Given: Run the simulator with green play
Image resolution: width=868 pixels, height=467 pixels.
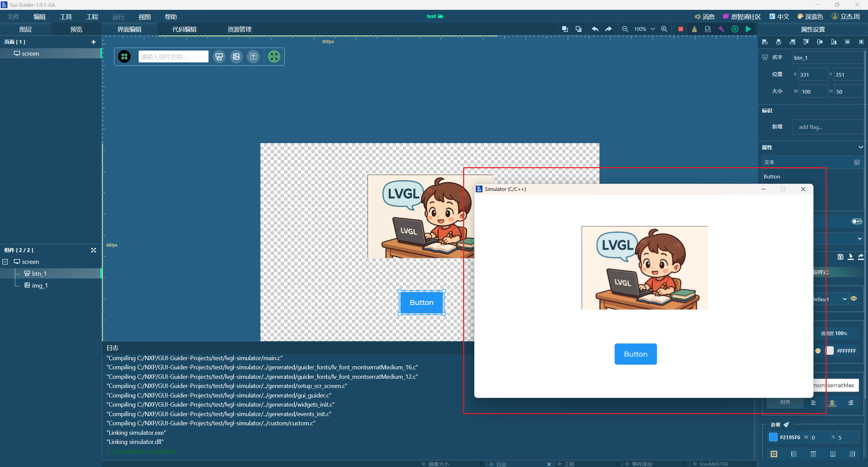Looking at the screenshot, I should tap(748, 29).
